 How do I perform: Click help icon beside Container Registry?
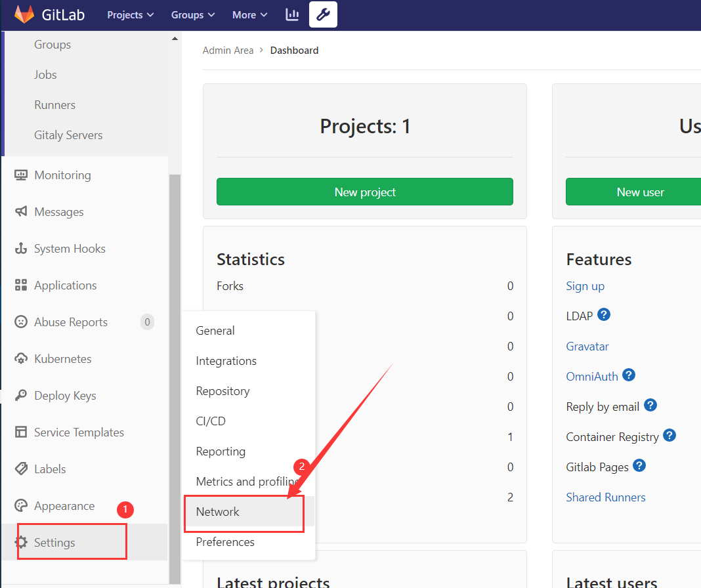click(x=669, y=436)
